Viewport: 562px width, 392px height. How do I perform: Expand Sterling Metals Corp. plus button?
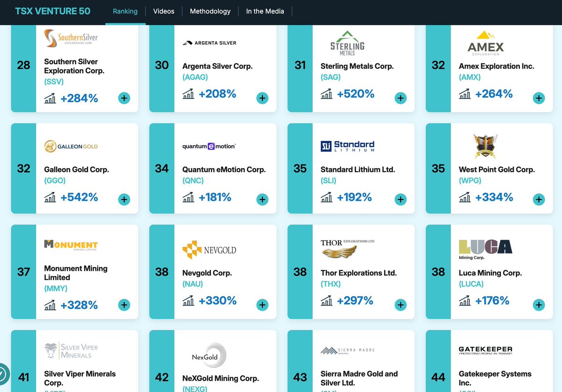pos(400,98)
